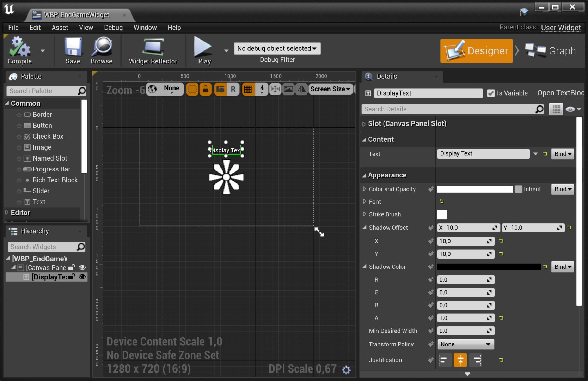This screenshot has width=588, height=381.
Task: Open DPI scale settings gear
Action: (346, 370)
